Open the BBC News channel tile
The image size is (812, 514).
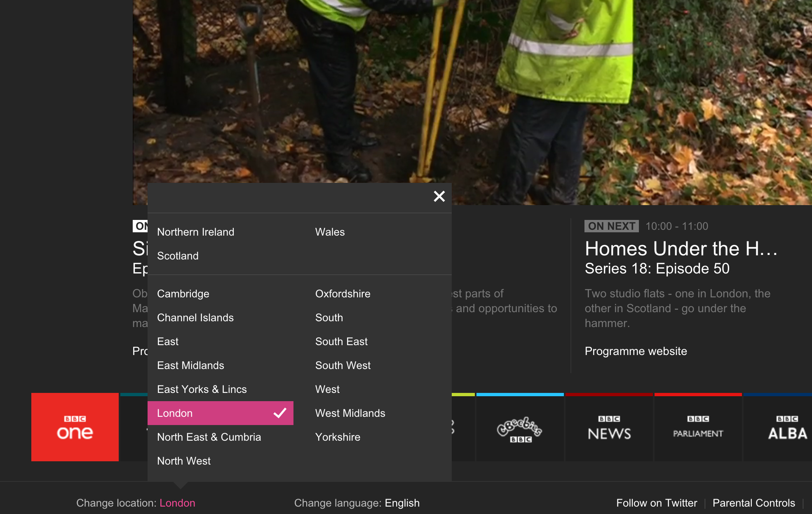[609, 427]
